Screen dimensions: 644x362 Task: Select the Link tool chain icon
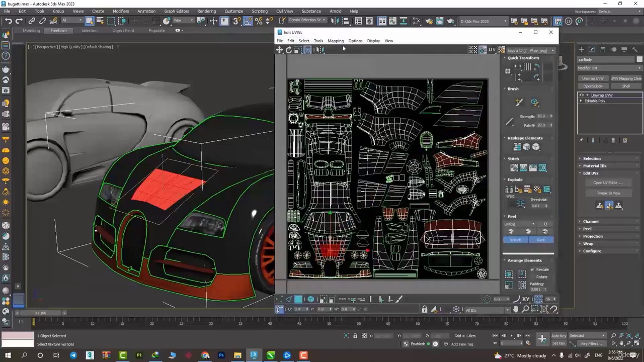coord(32,21)
